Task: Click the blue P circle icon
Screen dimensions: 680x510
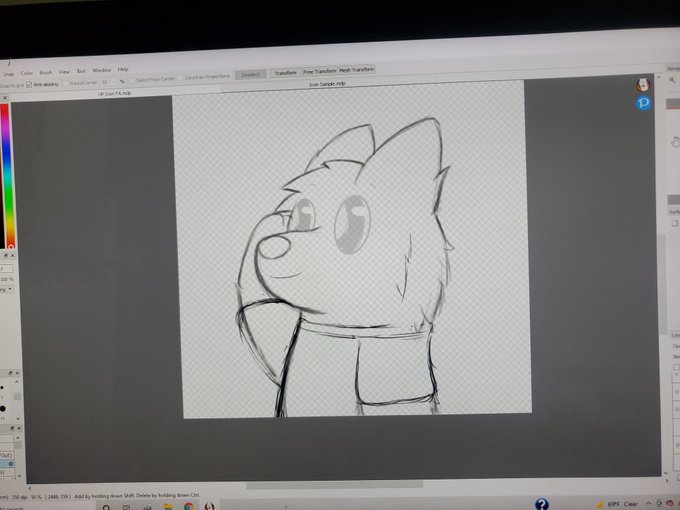Action: click(643, 103)
